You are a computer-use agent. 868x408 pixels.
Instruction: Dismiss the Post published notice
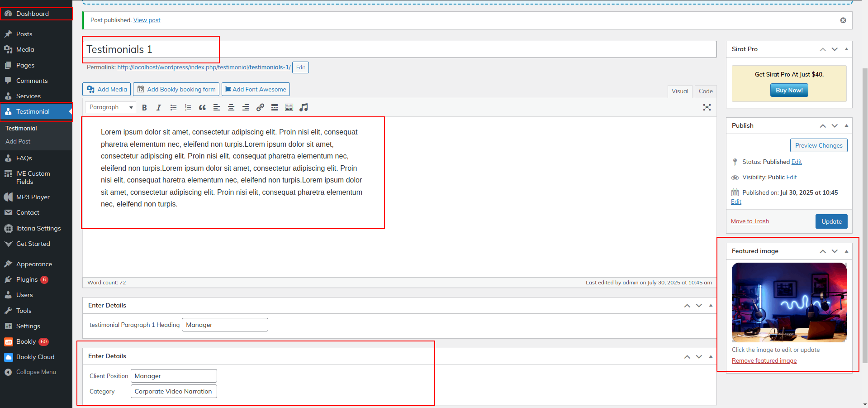(843, 20)
